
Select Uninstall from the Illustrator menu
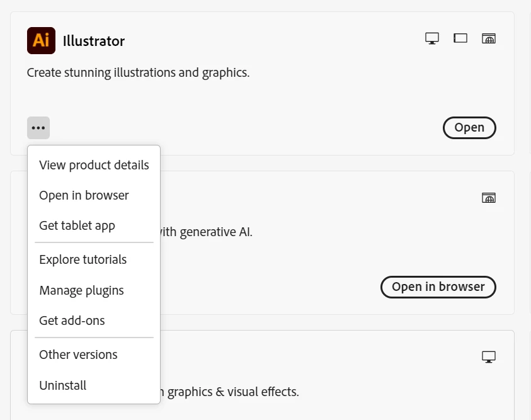pyautogui.click(x=94, y=385)
